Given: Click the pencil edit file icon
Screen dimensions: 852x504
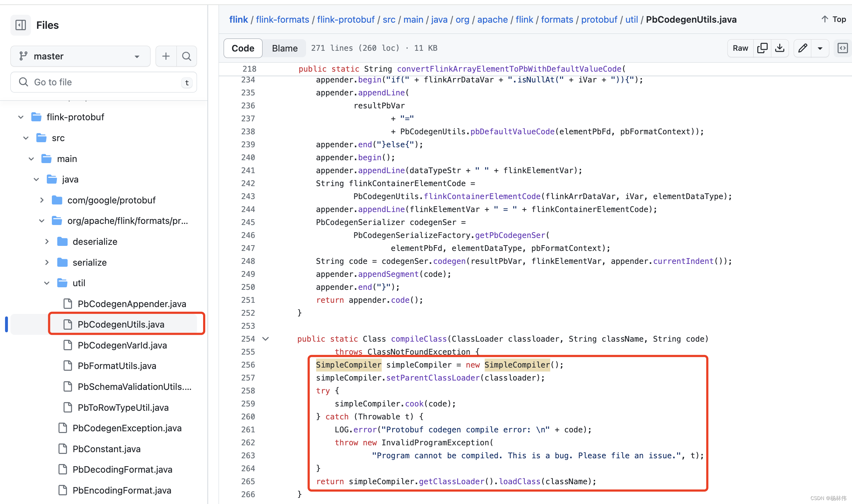Looking at the screenshot, I should point(802,48).
